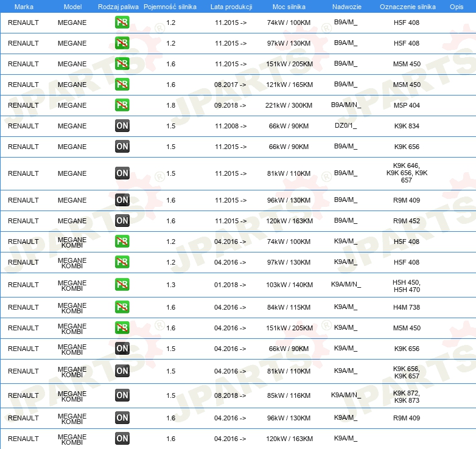Screen dimensions: 476x449
Task: Click petrol icon in 74kW B9A/M_ H5F 408 row
Action: 122,23
